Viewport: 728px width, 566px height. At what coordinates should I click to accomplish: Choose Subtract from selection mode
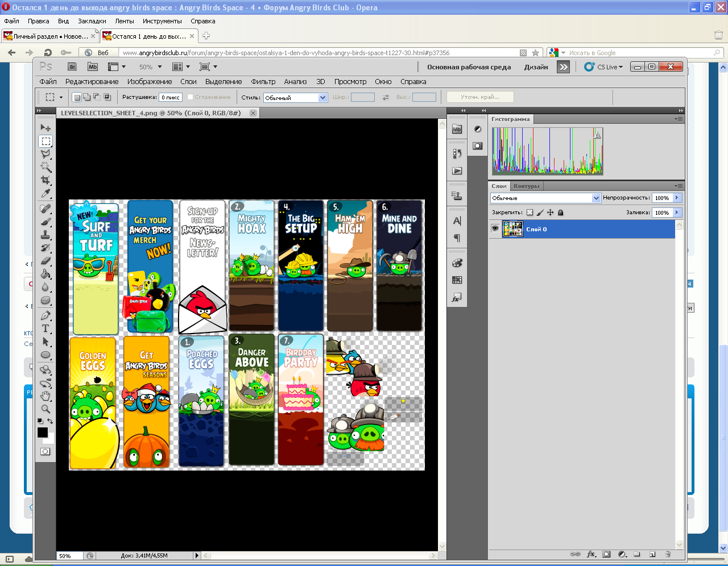click(x=97, y=97)
